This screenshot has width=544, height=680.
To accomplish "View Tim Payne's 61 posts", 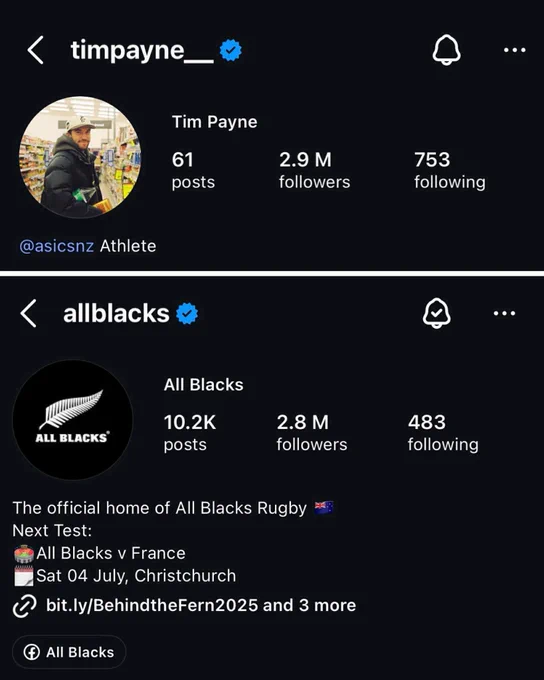I will coord(193,170).
